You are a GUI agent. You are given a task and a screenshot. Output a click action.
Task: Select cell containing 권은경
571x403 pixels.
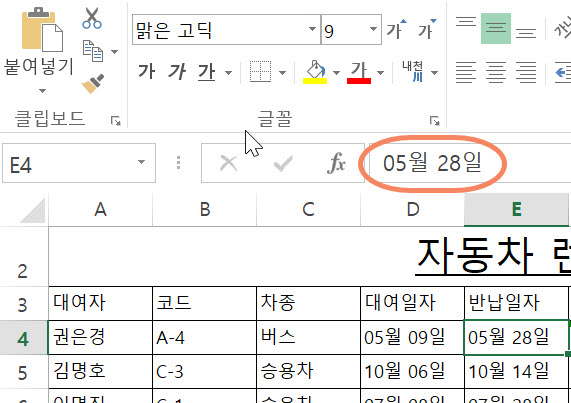click(101, 338)
